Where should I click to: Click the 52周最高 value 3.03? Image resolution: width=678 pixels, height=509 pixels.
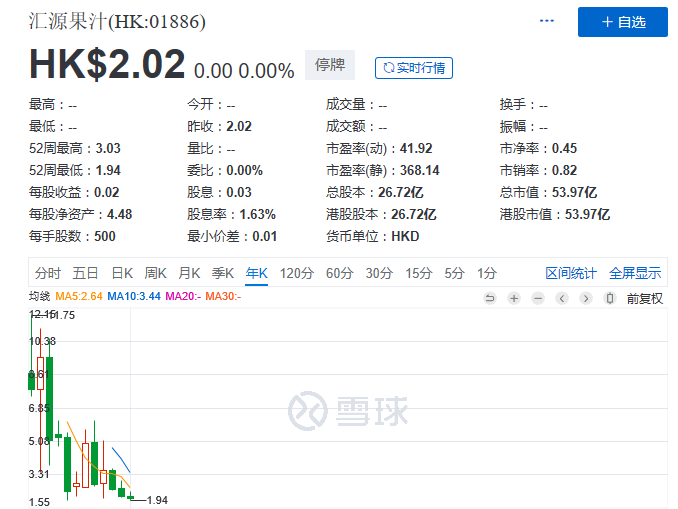(108, 148)
